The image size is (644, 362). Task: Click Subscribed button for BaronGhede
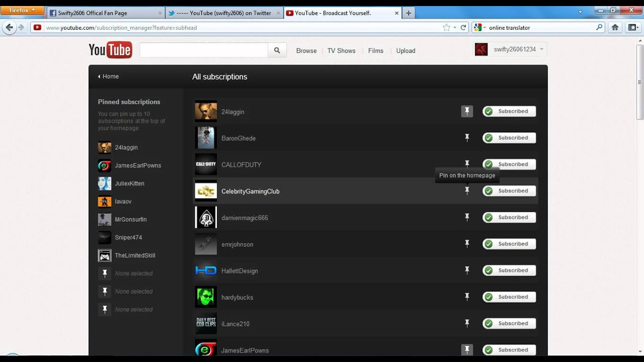pos(509,138)
